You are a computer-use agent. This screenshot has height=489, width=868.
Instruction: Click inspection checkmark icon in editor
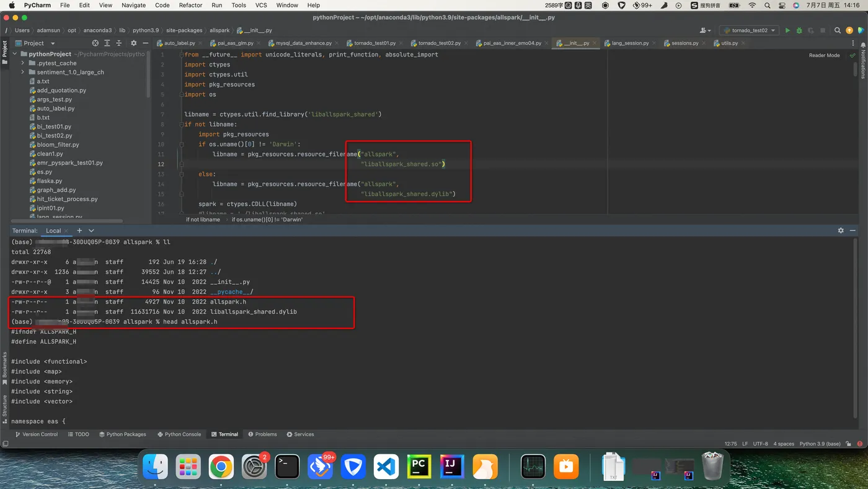tap(852, 55)
